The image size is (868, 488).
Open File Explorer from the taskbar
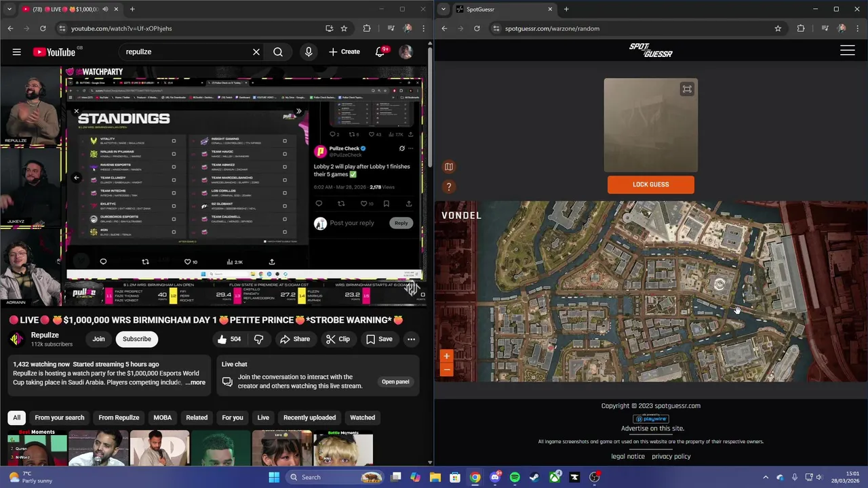(x=435, y=477)
